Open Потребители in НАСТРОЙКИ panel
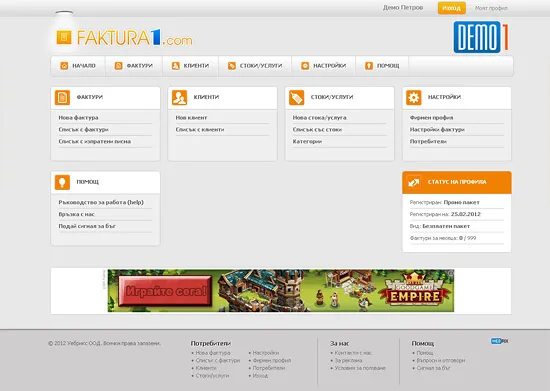 coord(428,141)
